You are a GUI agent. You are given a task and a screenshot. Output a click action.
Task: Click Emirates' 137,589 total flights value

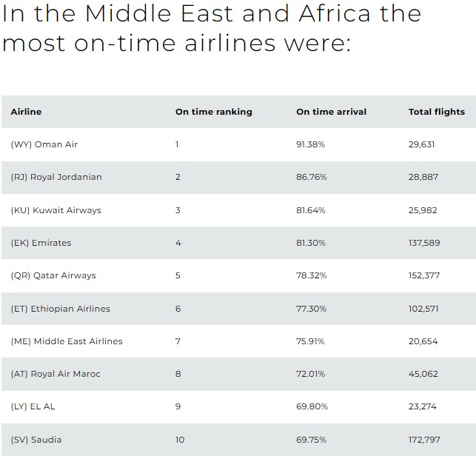[x=424, y=243]
